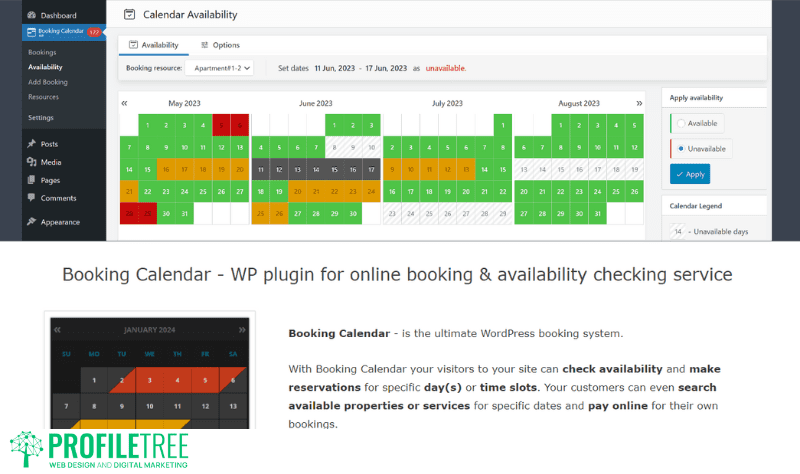Click January 2024 dark calendar thumbnail date 3

point(149,380)
